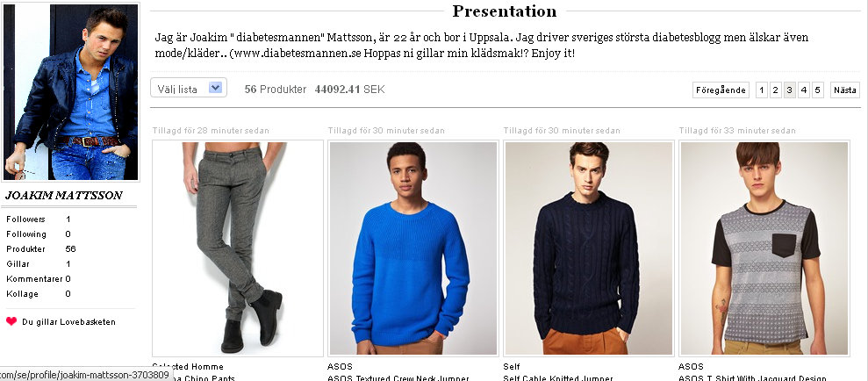The height and width of the screenshot is (381, 868).
Task: Open the grey chino pants product image
Action: [x=238, y=248]
